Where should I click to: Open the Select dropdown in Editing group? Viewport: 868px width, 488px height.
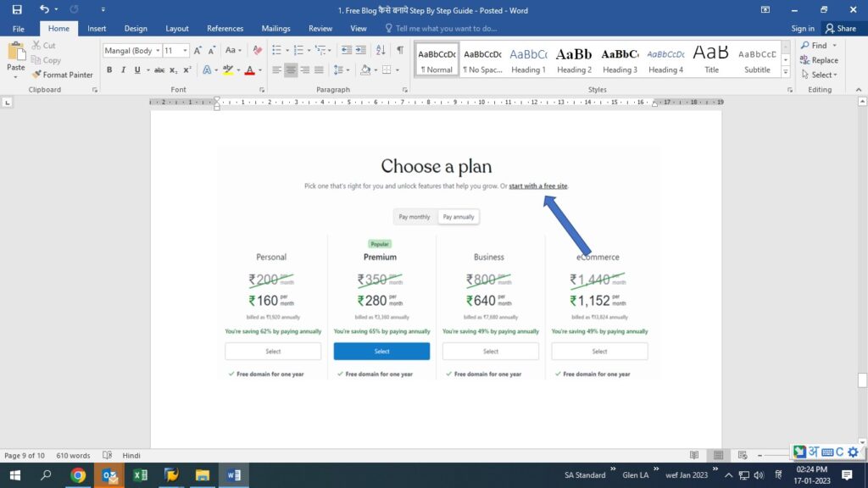coord(822,75)
